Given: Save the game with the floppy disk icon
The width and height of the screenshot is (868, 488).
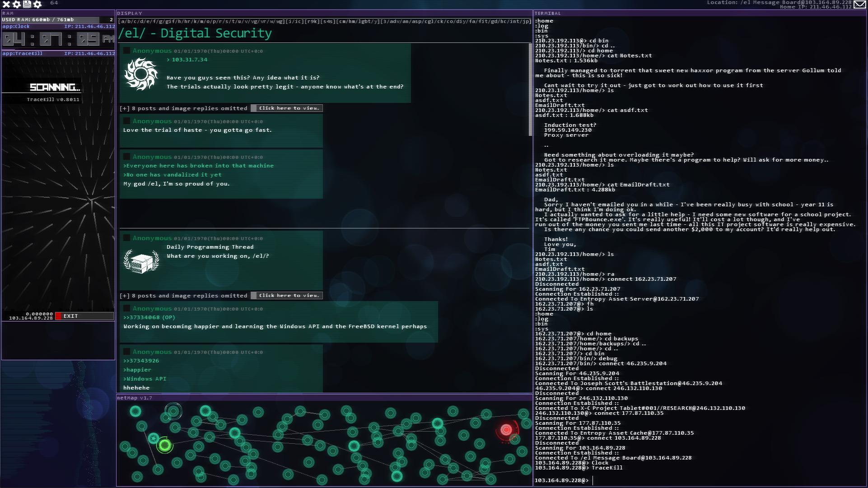Looking at the screenshot, I should click(27, 4).
